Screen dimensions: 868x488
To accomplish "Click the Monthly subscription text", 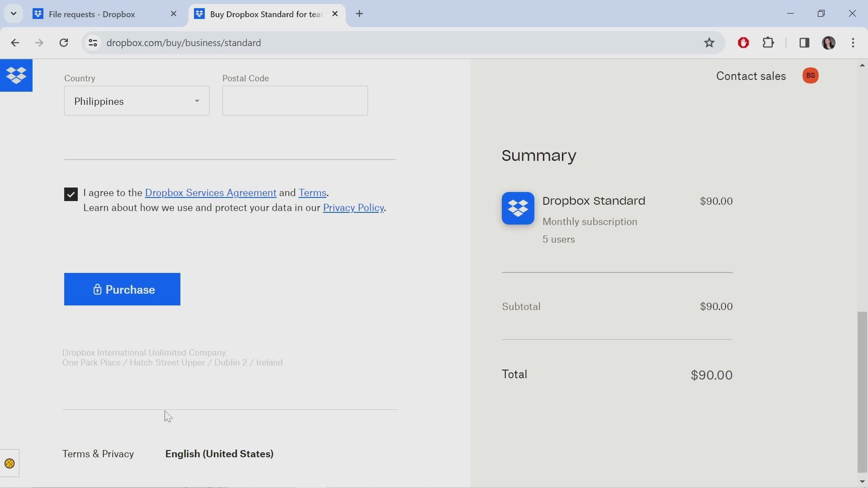I will click(x=590, y=222).
